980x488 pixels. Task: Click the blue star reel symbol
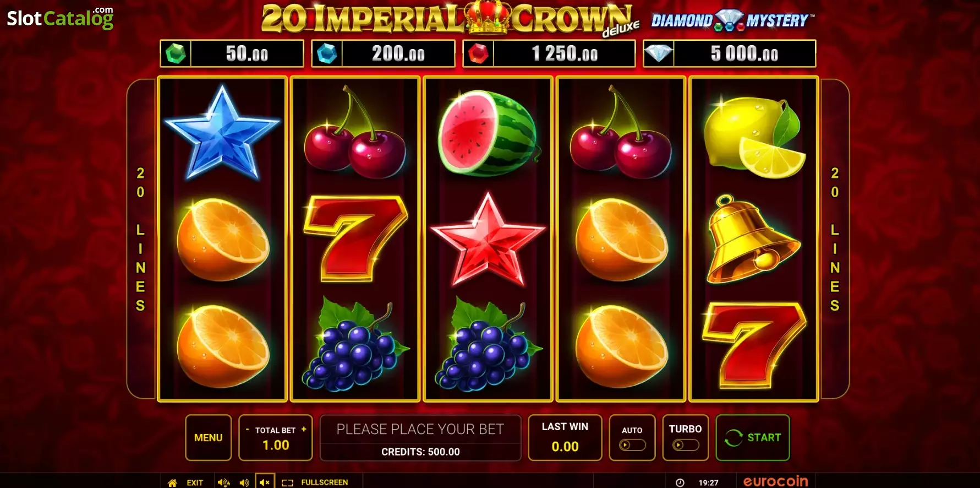222,133
